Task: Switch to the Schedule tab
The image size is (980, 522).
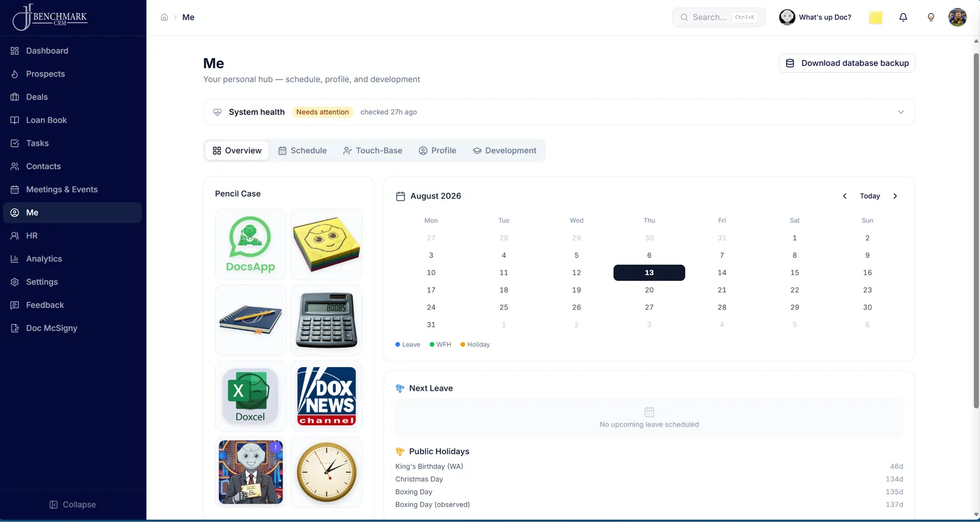Action: [302, 150]
